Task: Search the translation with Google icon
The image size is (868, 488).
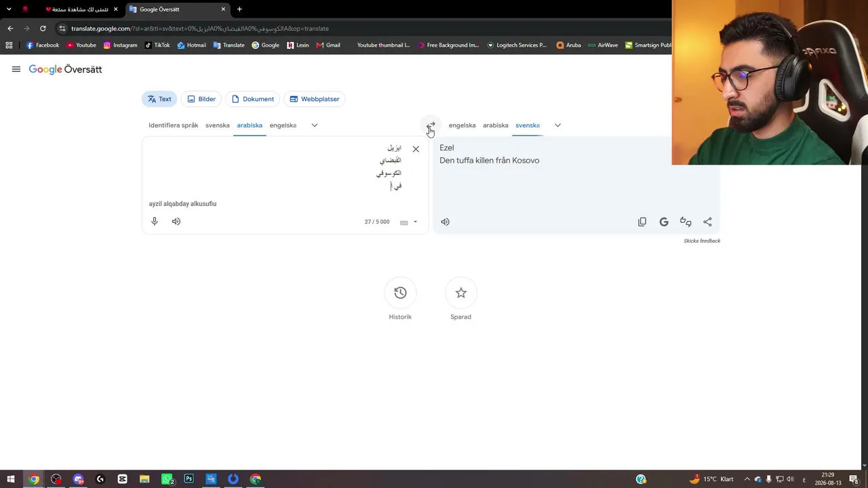Action: click(664, 222)
